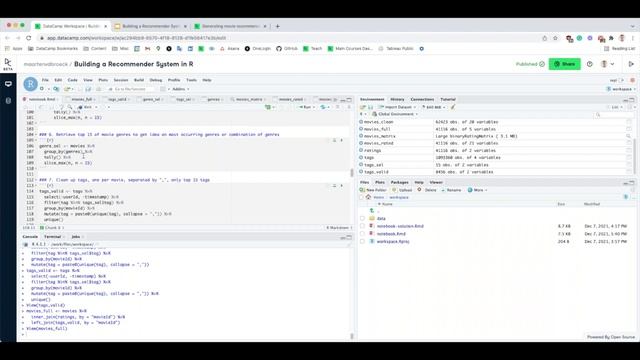
Task: Switch to the Environment tab
Action: coord(372,99)
